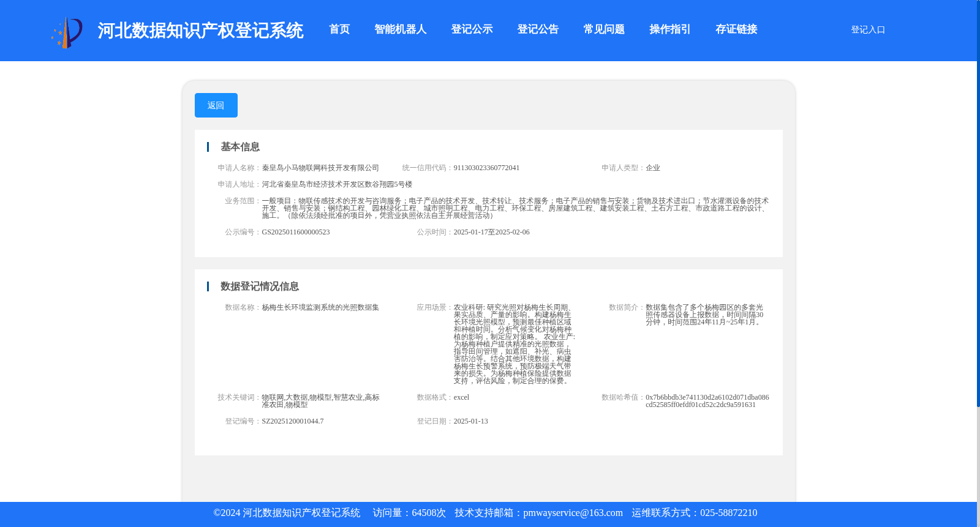Select the 数据登记情况信息 section heading
The height and width of the screenshot is (527, 980).
tap(260, 286)
